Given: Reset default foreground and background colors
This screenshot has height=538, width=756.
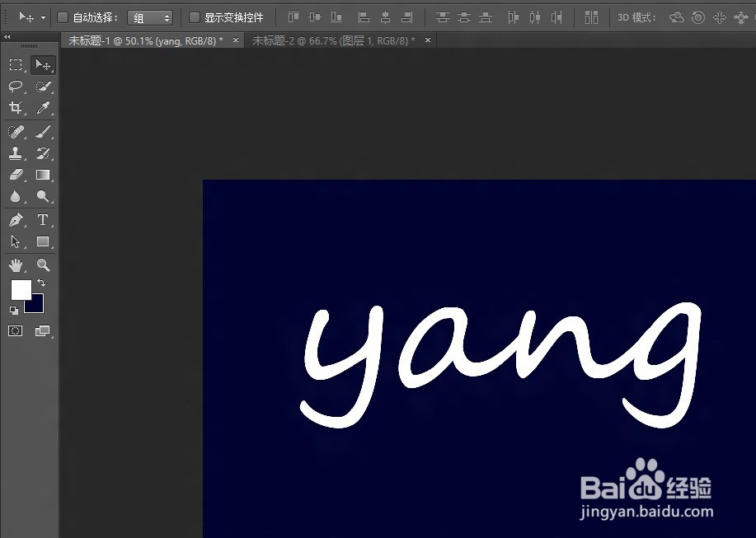Looking at the screenshot, I should click(x=14, y=311).
